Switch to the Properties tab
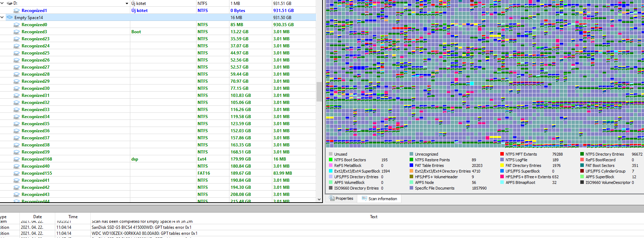 tap(341, 198)
